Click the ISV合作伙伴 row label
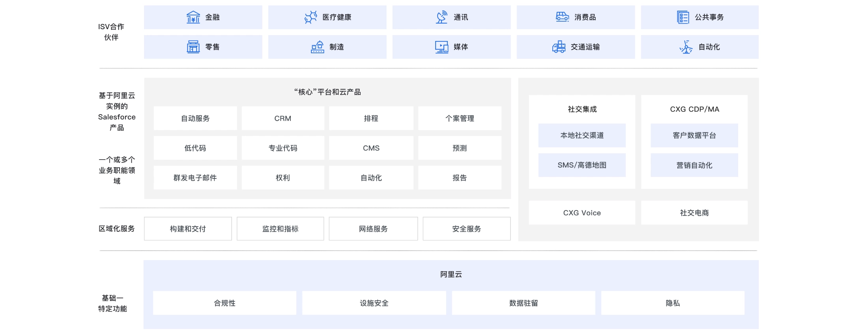The height and width of the screenshot is (335, 868). [x=111, y=32]
